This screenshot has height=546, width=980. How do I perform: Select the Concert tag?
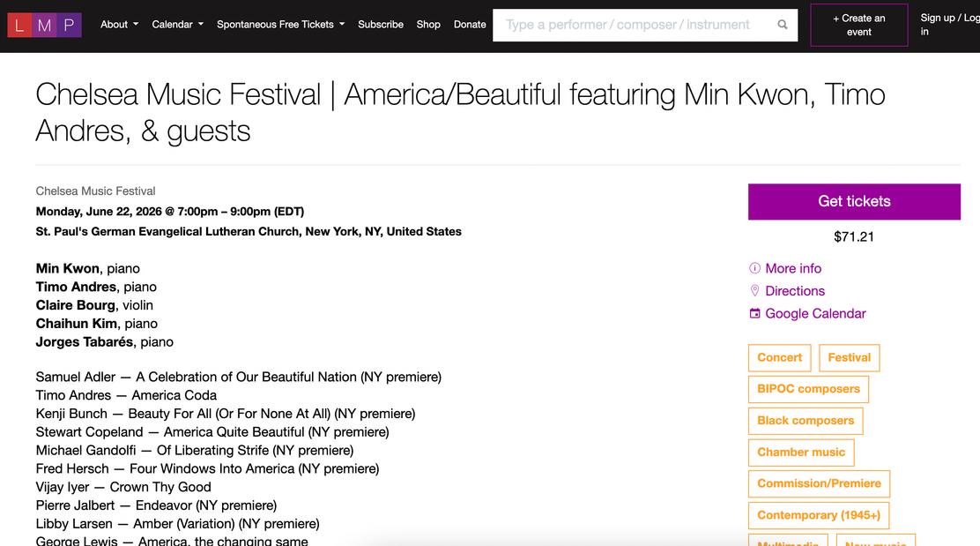(x=779, y=358)
